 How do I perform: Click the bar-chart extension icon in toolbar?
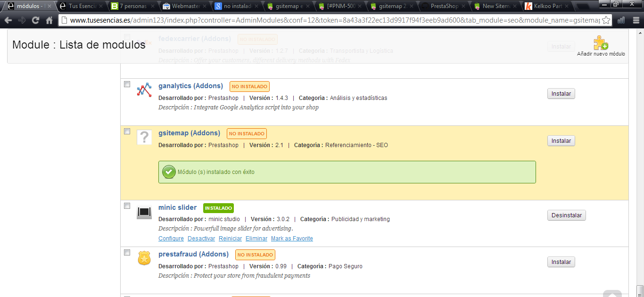click(621, 20)
